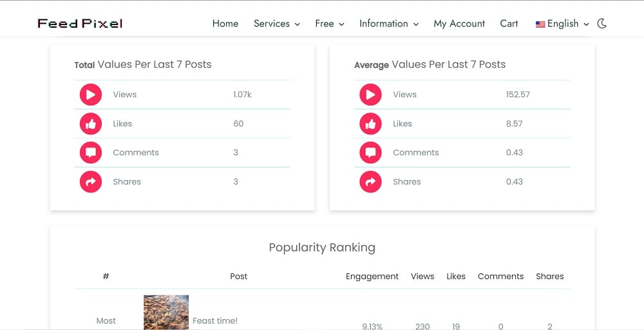Click the Likes thumbs-up icon in Total panel
The height and width of the screenshot is (330, 644).
(x=91, y=124)
